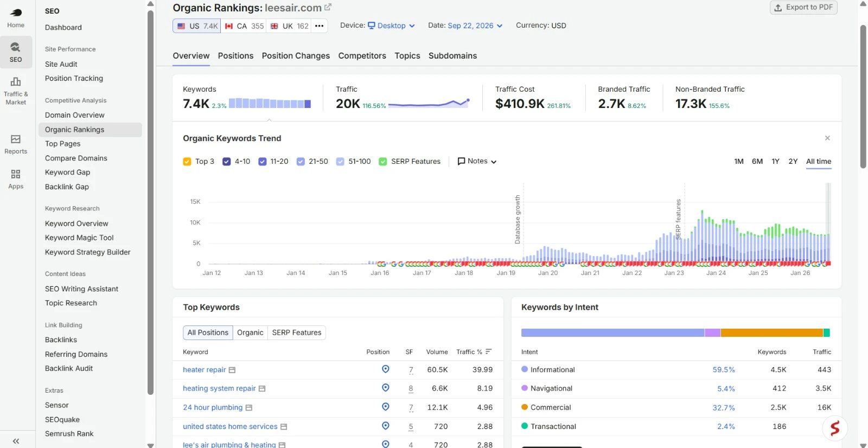Switch to the Positions tab
Image resolution: width=868 pixels, height=448 pixels.
[x=235, y=56]
